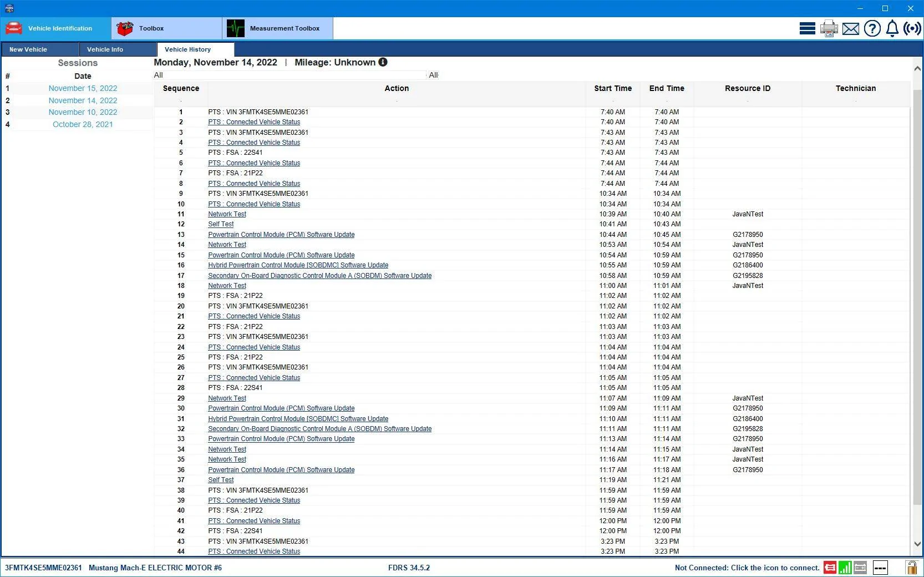Open session November 10, 2022
Viewport: 924px width, 577px height.
coord(83,112)
